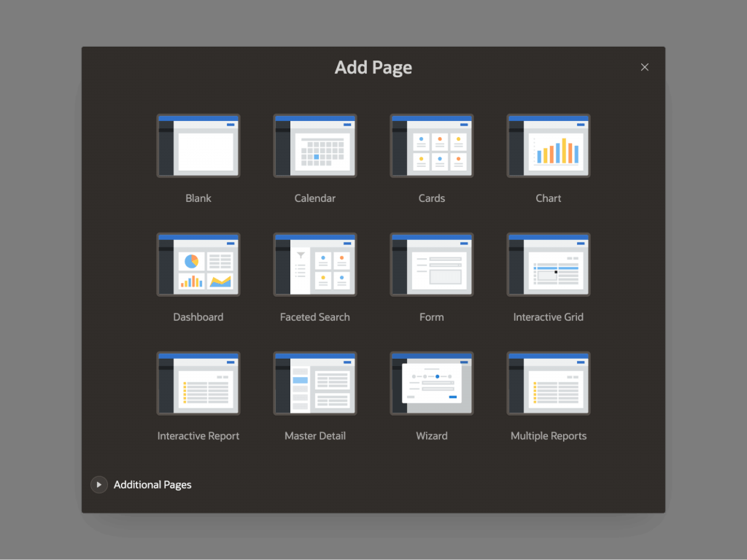The image size is (747, 560).
Task: Click the Calendar label
Action: (x=315, y=198)
